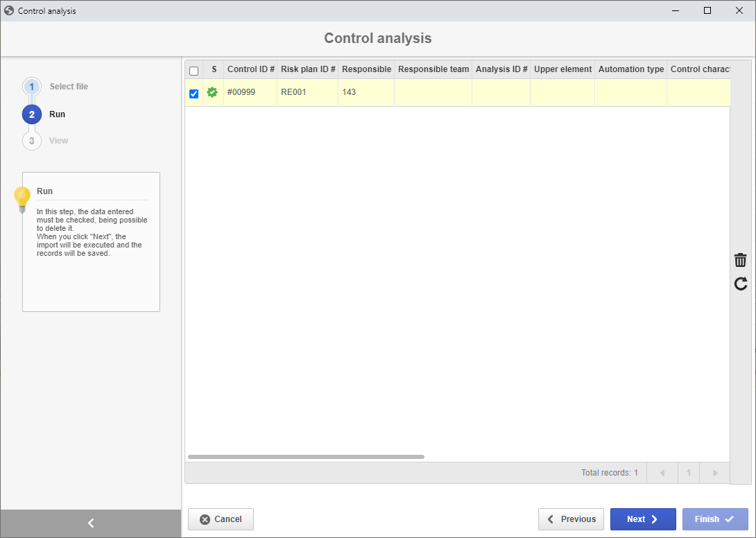This screenshot has height=538, width=756.
Task: Uncheck the #00999 row checkbox
Action: (194, 94)
